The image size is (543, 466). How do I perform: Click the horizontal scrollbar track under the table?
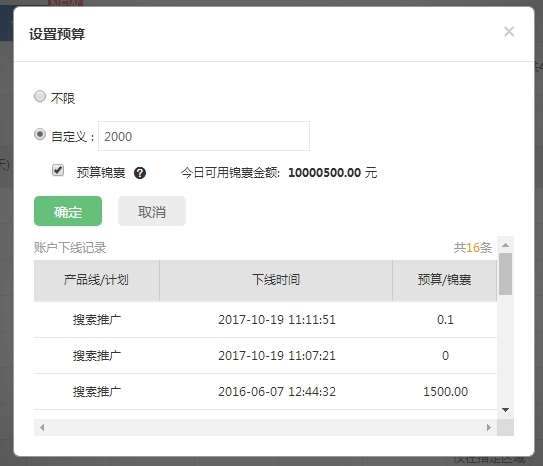(x=265, y=428)
